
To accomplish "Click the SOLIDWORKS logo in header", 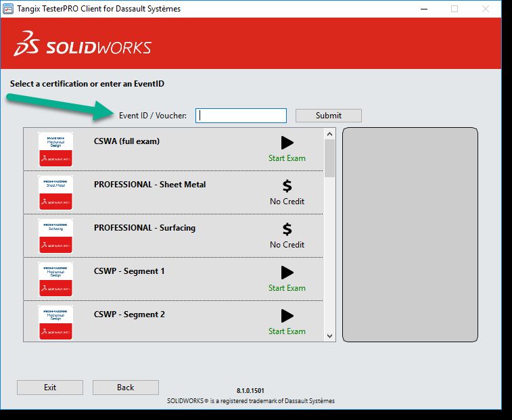I will (83, 43).
